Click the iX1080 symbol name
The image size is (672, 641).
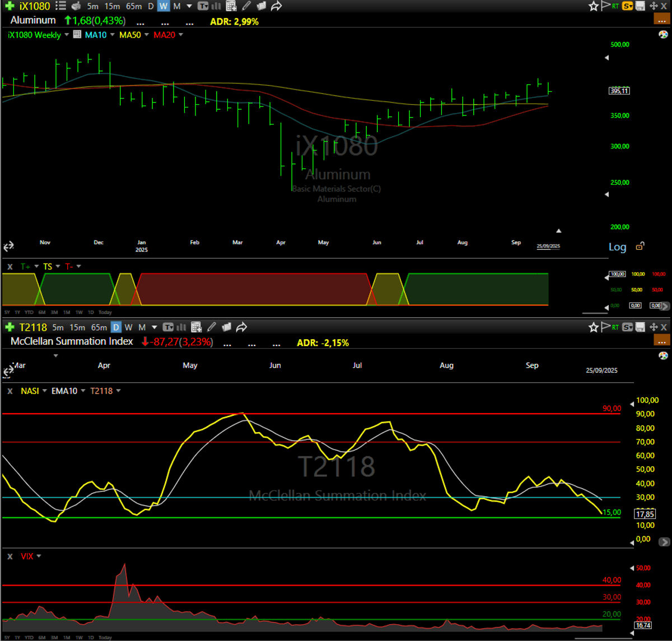point(34,7)
